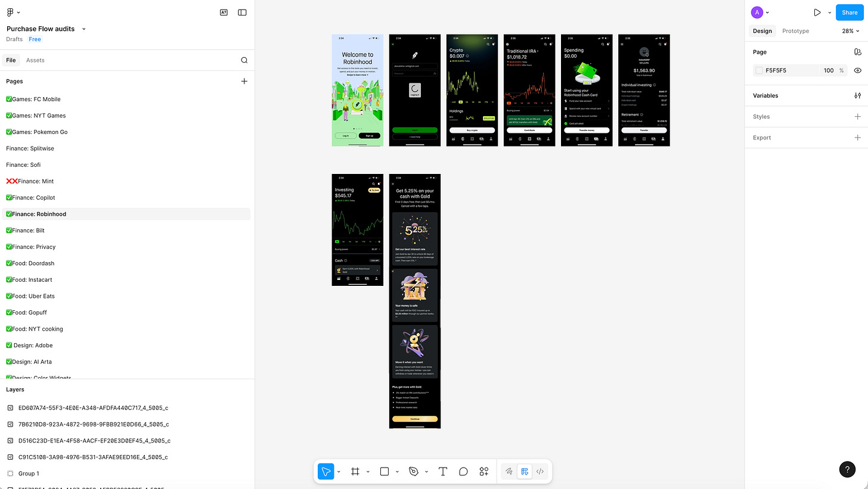Add a style with Styles plus
The height and width of the screenshot is (489, 868).
tap(857, 117)
